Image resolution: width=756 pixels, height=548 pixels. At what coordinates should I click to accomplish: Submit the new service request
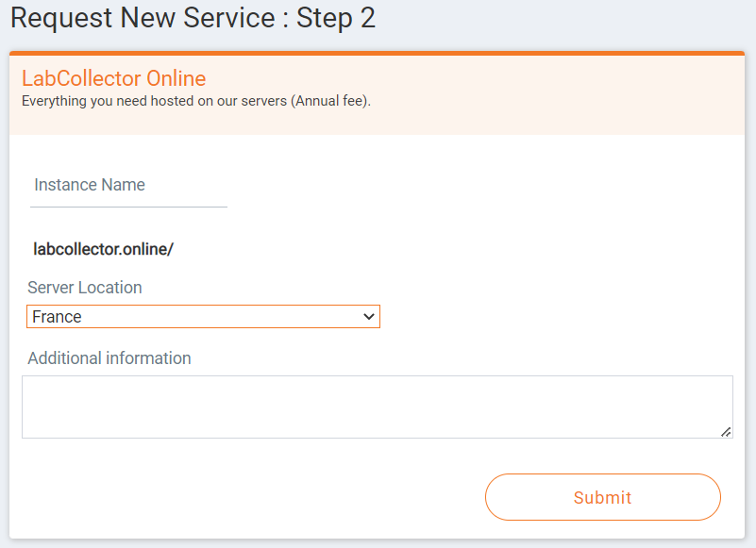tap(603, 497)
